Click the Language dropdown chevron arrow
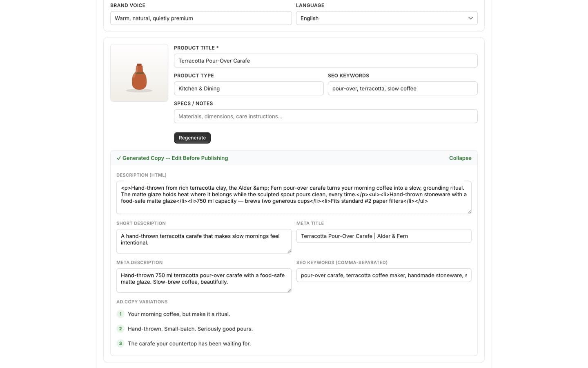The height and width of the screenshot is (368, 588). pyautogui.click(x=470, y=18)
